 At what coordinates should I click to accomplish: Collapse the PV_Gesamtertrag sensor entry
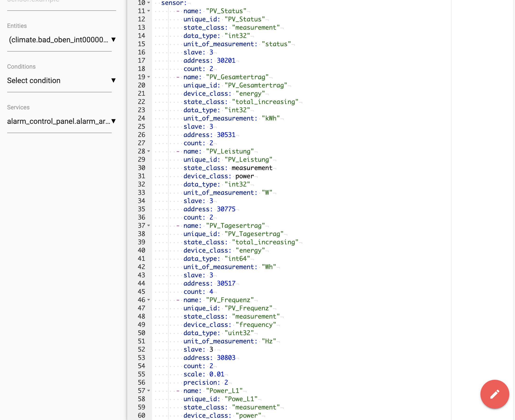148,77
